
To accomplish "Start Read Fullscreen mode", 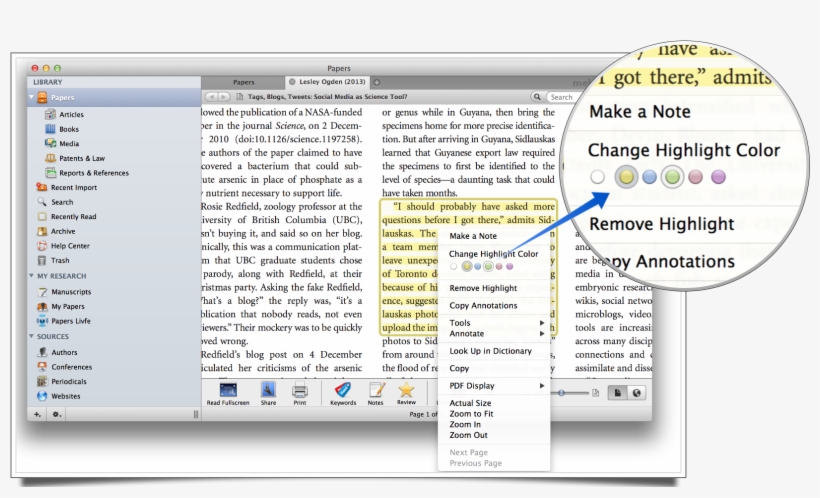I will (x=227, y=393).
